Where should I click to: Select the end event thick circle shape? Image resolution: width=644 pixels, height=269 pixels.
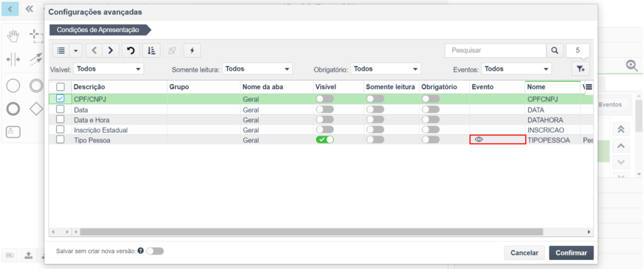point(13,109)
